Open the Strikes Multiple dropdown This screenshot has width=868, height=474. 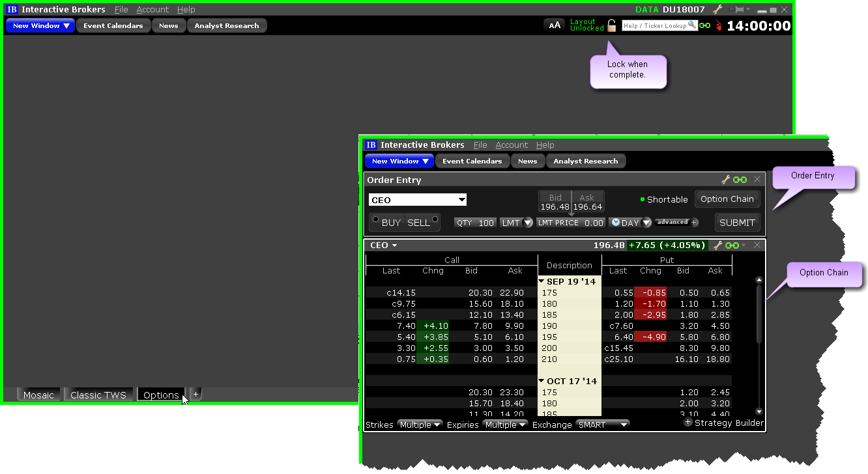click(x=420, y=425)
